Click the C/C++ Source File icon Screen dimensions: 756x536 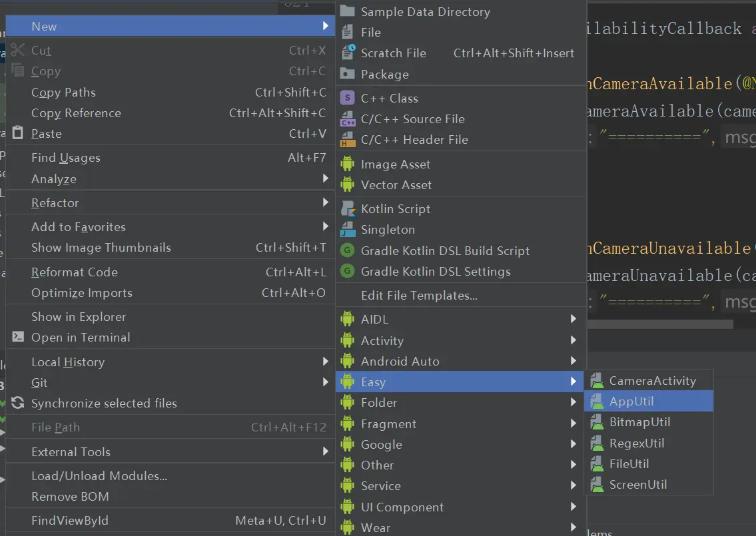click(x=348, y=119)
